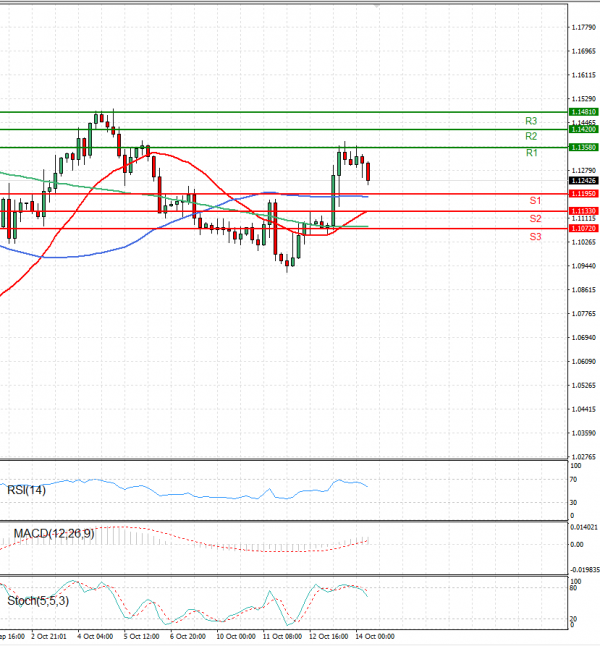Screen dimensions: 600x646
Task: Click the Stoch(5,5,3) indicator label
Action: (x=38, y=601)
